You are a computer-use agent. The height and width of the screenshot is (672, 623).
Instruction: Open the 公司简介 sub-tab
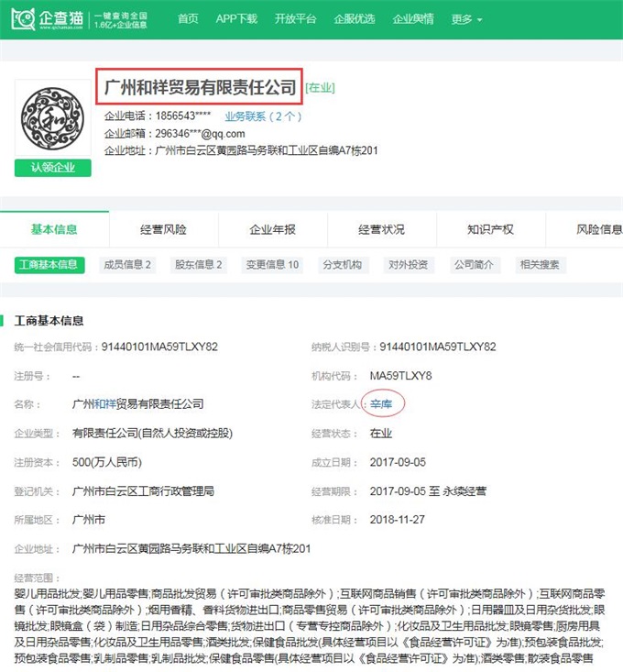point(474,265)
